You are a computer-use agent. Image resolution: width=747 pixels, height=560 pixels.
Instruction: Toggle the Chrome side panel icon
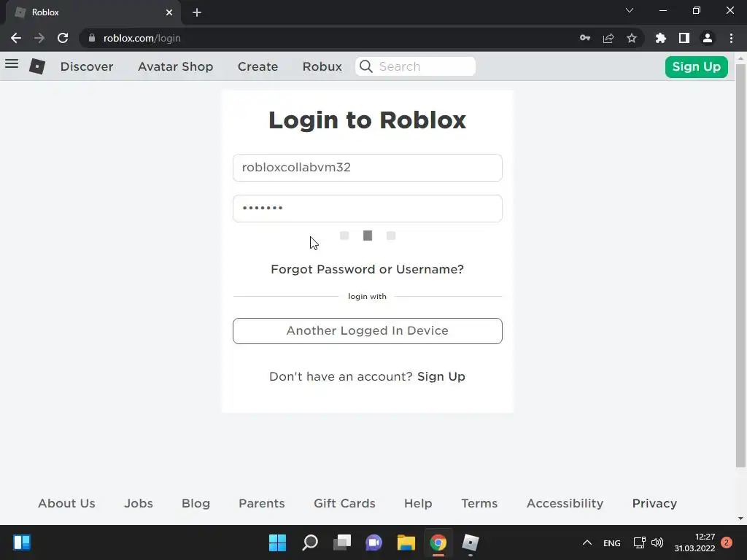point(684,38)
